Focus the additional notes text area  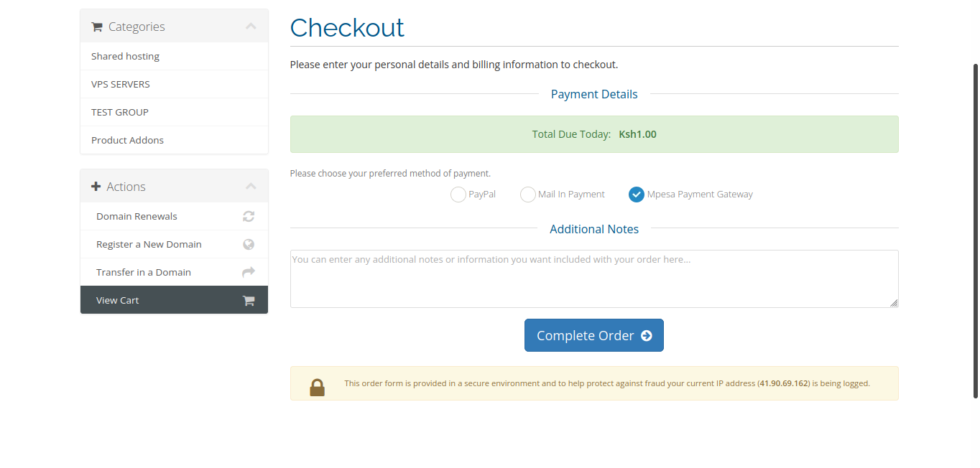click(594, 279)
